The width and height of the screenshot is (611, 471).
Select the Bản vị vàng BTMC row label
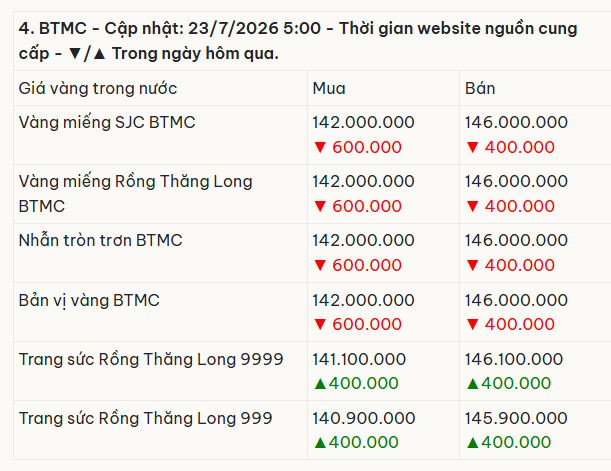pos(89,300)
